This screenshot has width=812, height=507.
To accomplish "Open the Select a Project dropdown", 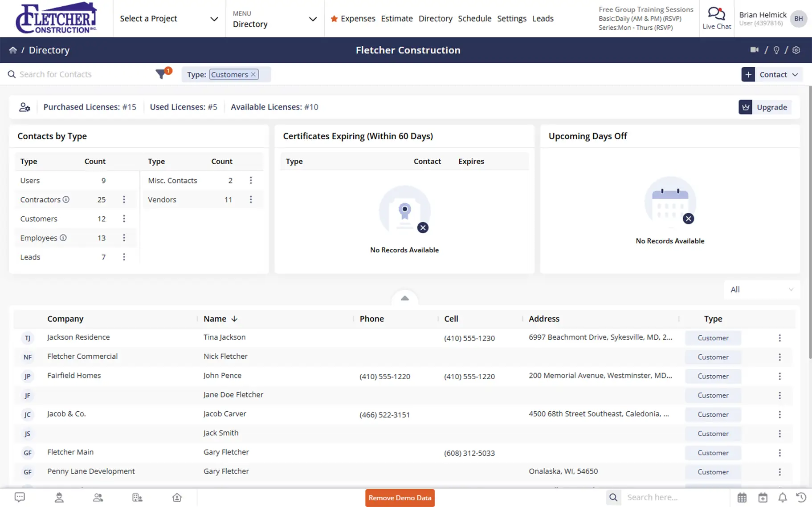I will 169,19.
